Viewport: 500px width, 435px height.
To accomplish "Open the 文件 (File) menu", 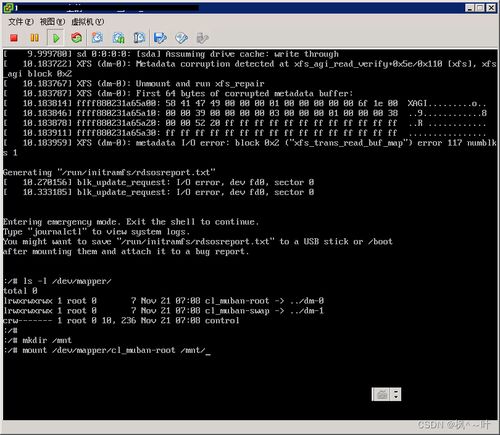I will [x=21, y=22].
